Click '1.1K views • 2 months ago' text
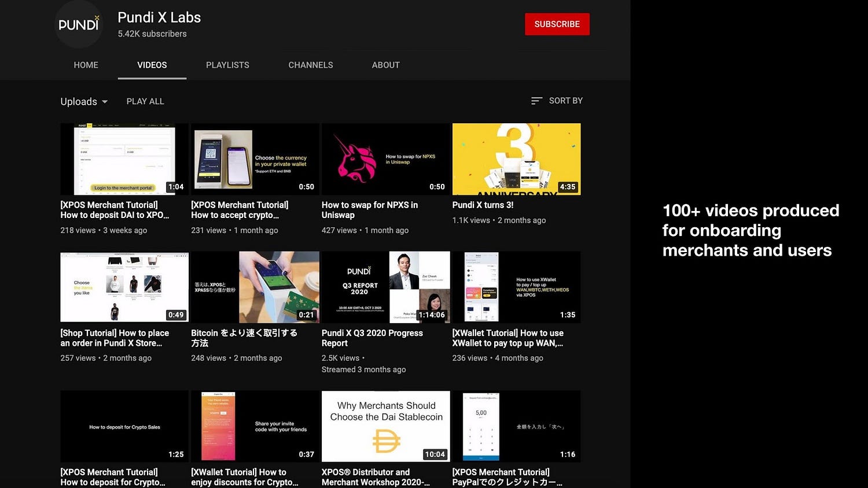This screenshot has height=488, width=868. click(x=499, y=220)
